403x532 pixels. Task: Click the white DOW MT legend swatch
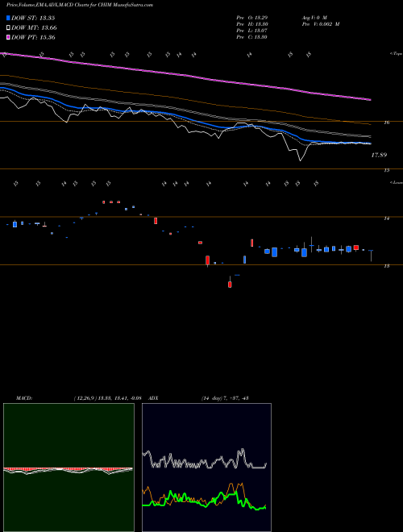tap(8, 28)
